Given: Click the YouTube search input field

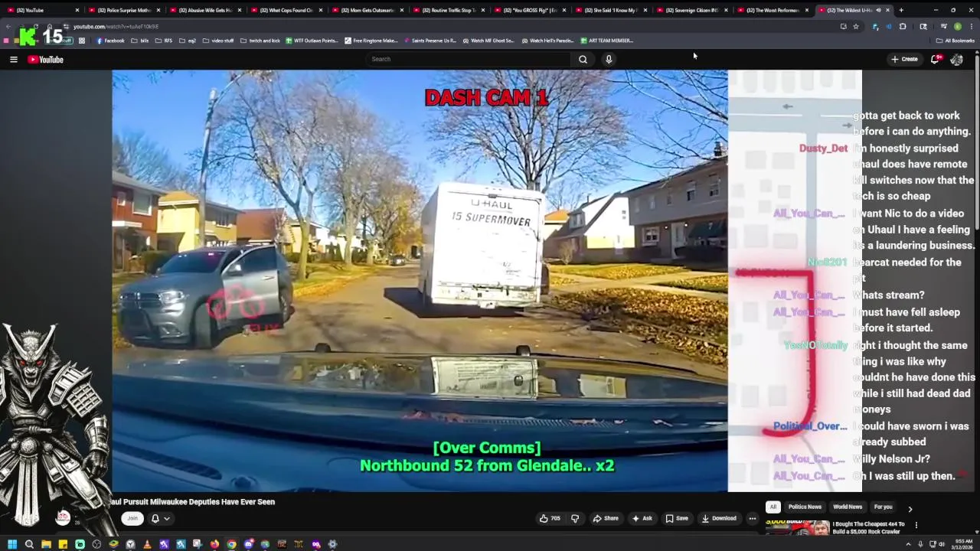Looking at the screenshot, I should pyautogui.click(x=468, y=59).
